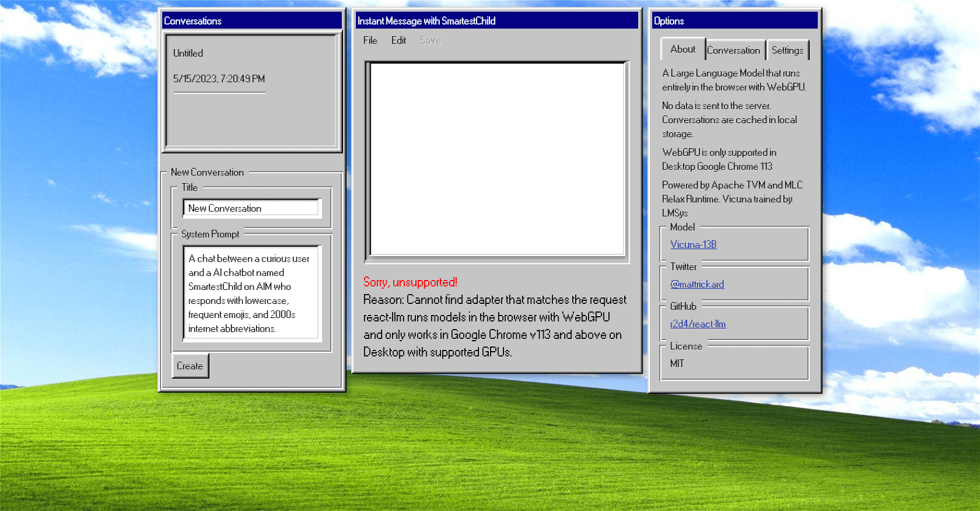This screenshot has height=511, width=980.
Task: Open the Settings tab
Action: click(x=787, y=50)
